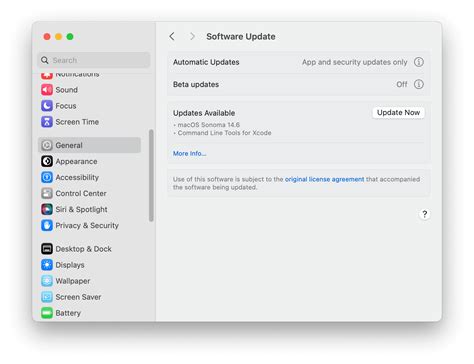Open Accessibility label in sidebar
The height and width of the screenshot is (364, 474).
click(77, 177)
